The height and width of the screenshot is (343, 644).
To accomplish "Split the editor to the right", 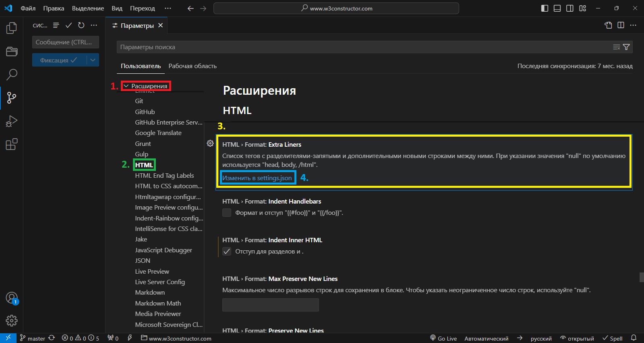I will pyautogui.click(x=621, y=25).
